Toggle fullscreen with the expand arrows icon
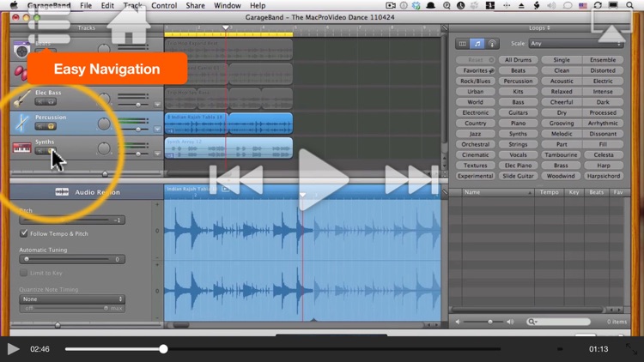Screen dimensions: 644x362 tap(631, 349)
